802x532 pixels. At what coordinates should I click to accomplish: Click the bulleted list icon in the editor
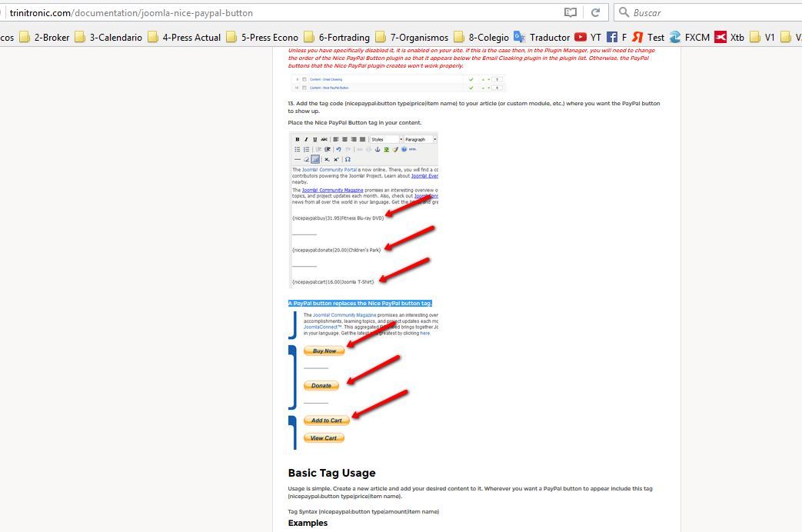297,149
